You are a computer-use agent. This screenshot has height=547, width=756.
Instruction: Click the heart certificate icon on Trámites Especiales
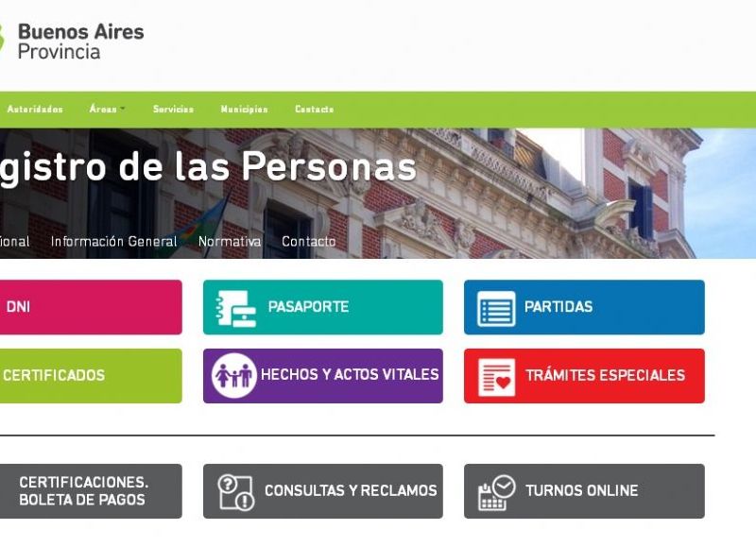click(x=497, y=377)
